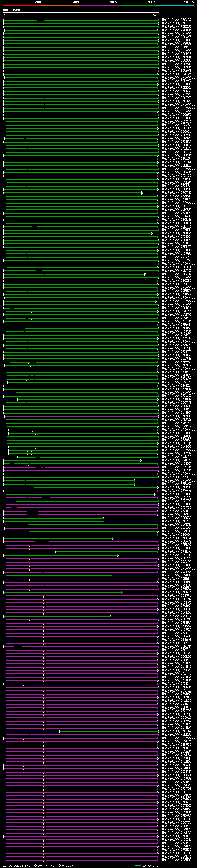Click the short green alignment bar for Q94LP8
This screenshot has height=868, width=197.
72,460
